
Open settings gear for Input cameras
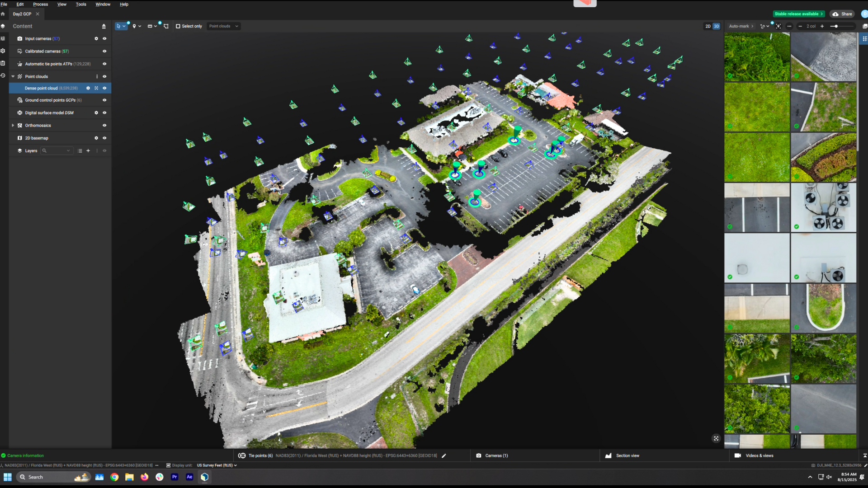96,39
